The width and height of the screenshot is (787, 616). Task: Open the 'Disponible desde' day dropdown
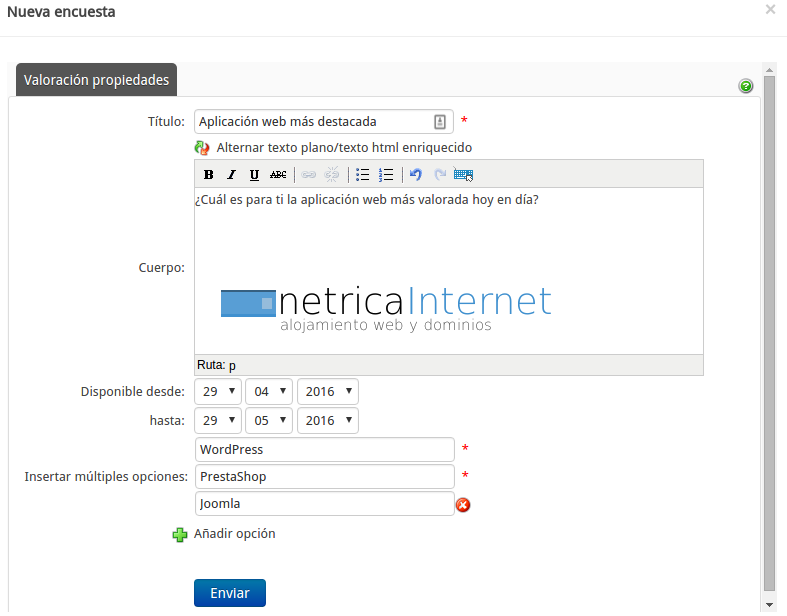pyautogui.click(x=218, y=392)
